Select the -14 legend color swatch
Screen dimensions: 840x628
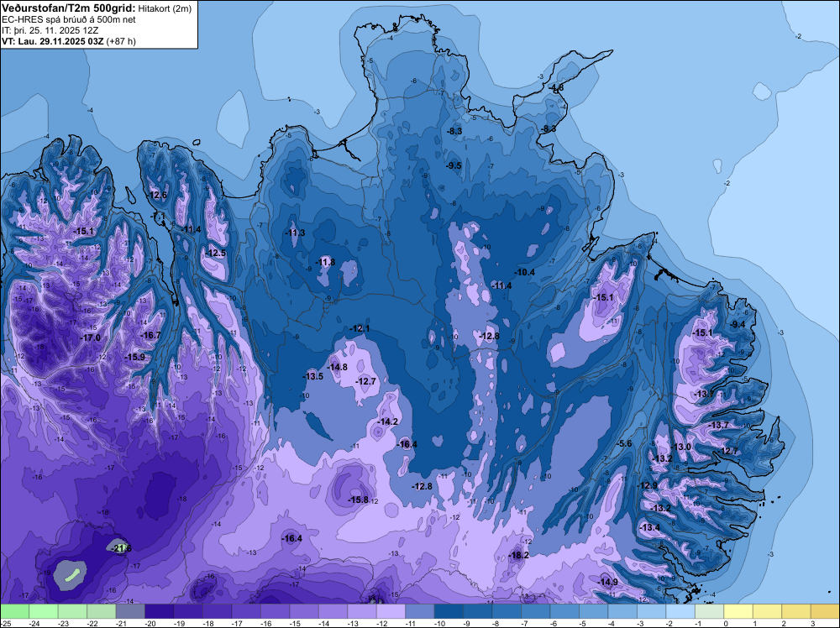333,611
